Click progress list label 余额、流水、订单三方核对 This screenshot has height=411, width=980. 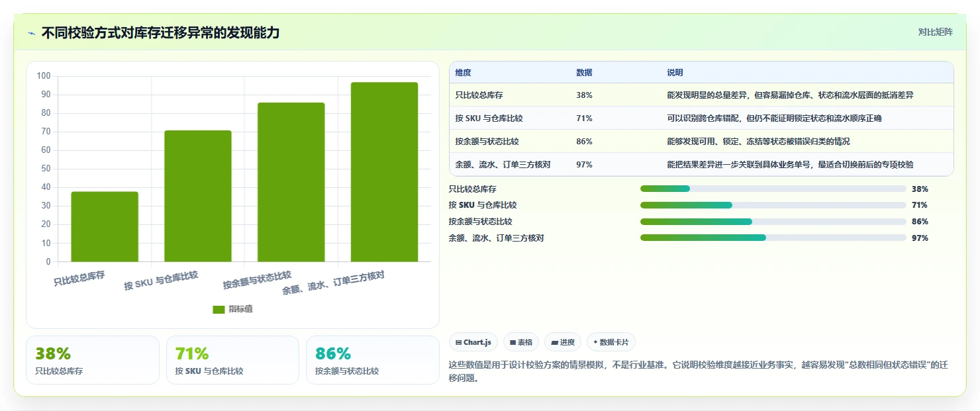[x=496, y=238]
